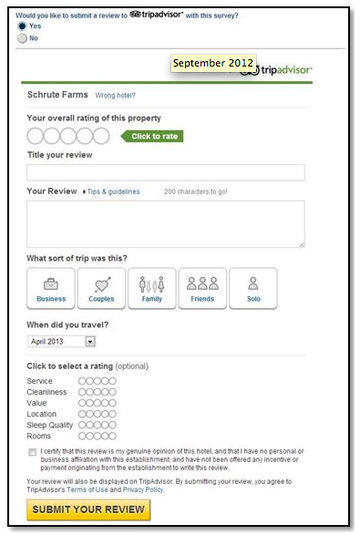Expand Tips & guidelines next to Your Review
The height and width of the screenshot is (535, 360).
pyautogui.click(x=112, y=191)
